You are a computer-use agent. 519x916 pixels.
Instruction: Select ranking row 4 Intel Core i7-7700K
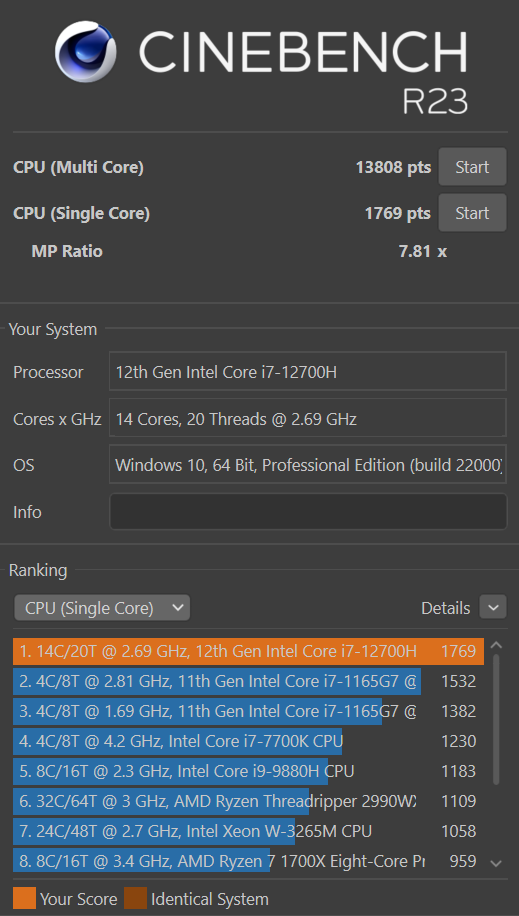tap(248, 741)
